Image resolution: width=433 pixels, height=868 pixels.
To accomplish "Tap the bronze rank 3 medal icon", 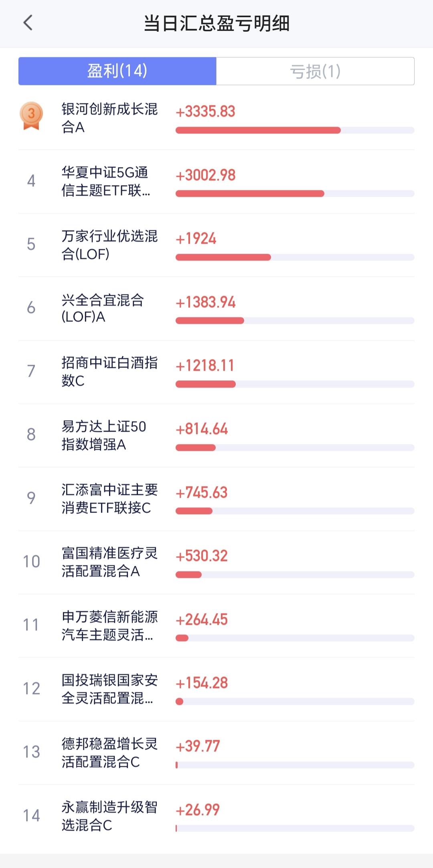I will (x=31, y=116).
